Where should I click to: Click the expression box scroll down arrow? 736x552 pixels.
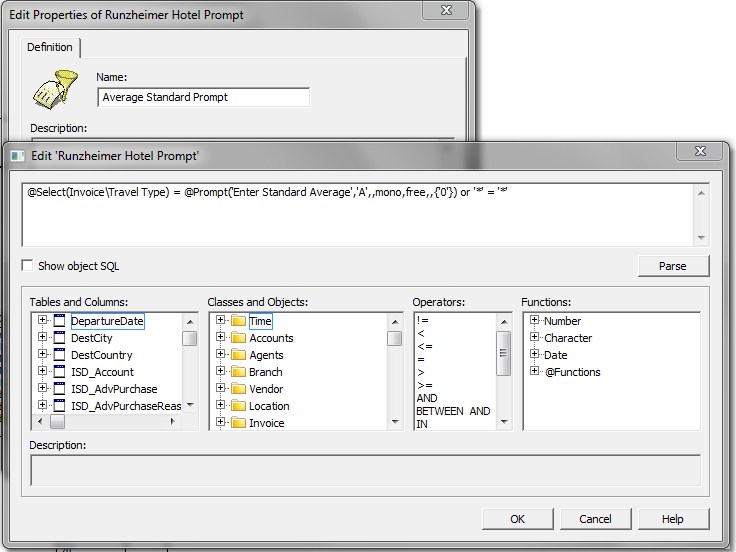pos(701,238)
